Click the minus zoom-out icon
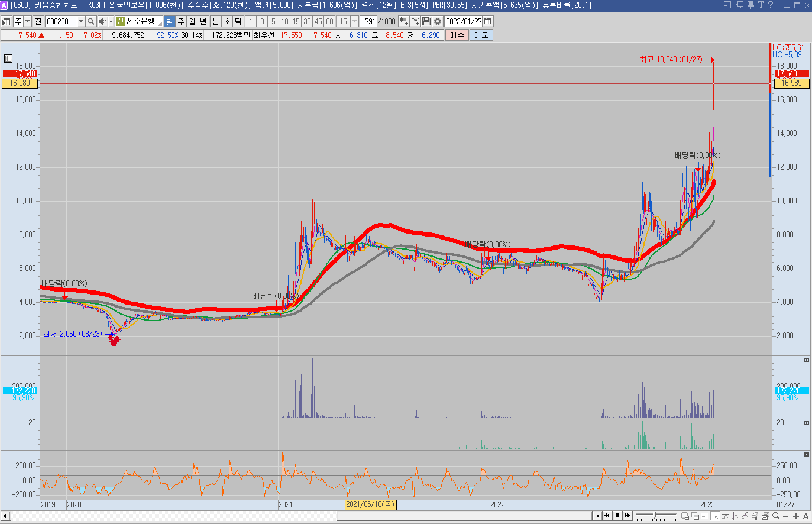The image size is (812, 524). coord(786,516)
